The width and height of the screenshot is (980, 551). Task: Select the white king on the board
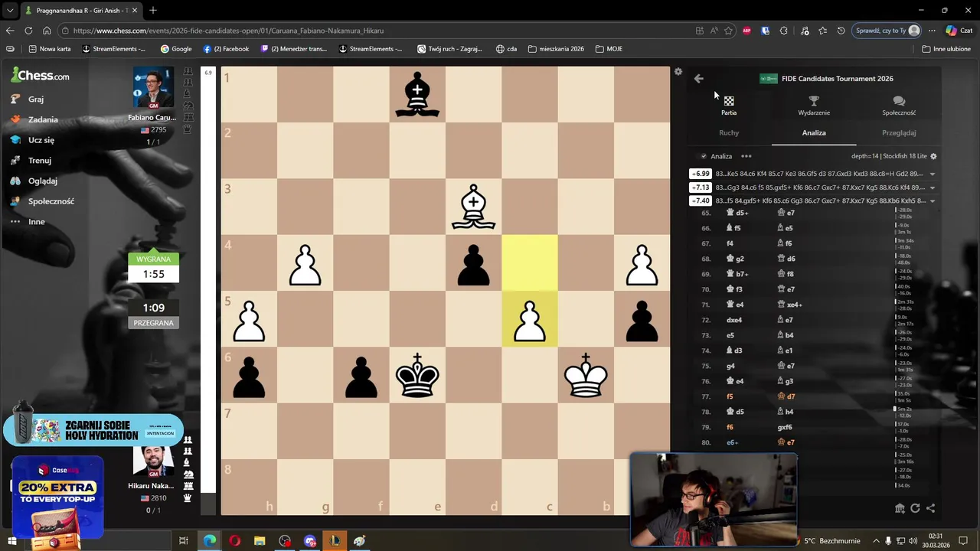click(x=586, y=375)
